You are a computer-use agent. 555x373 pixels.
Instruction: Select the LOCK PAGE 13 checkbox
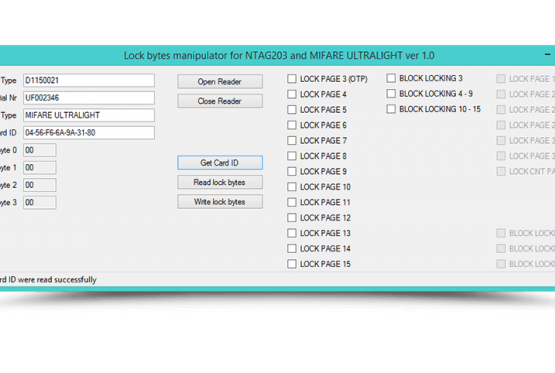pyautogui.click(x=292, y=233)
